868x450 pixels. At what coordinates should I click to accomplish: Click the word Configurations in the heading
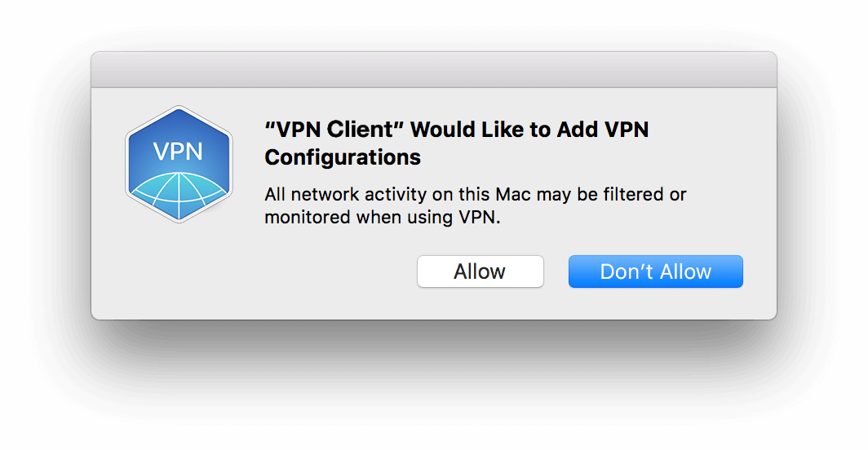click(343, 157)
